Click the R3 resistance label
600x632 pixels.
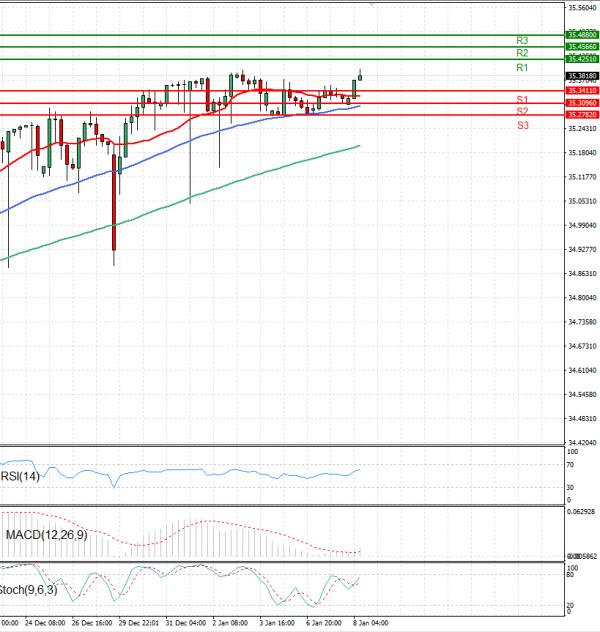(522, 40)
